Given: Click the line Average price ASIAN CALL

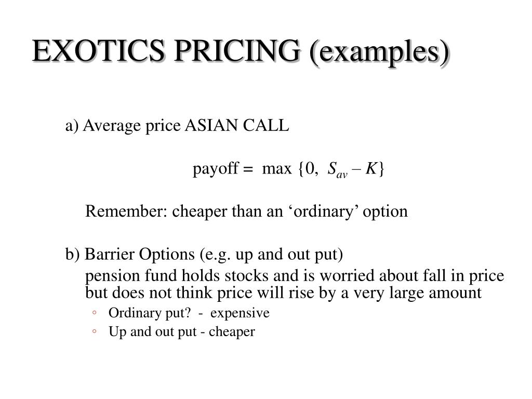Looking at the screenshot, I should (177, 126).
